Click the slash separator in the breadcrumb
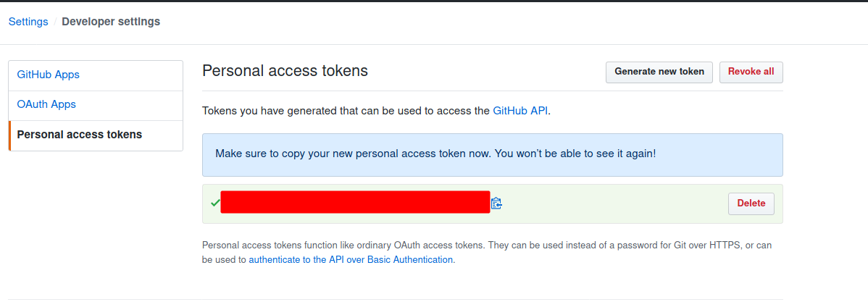The height and width of the screenshot is (302, 868). (55, 22)
